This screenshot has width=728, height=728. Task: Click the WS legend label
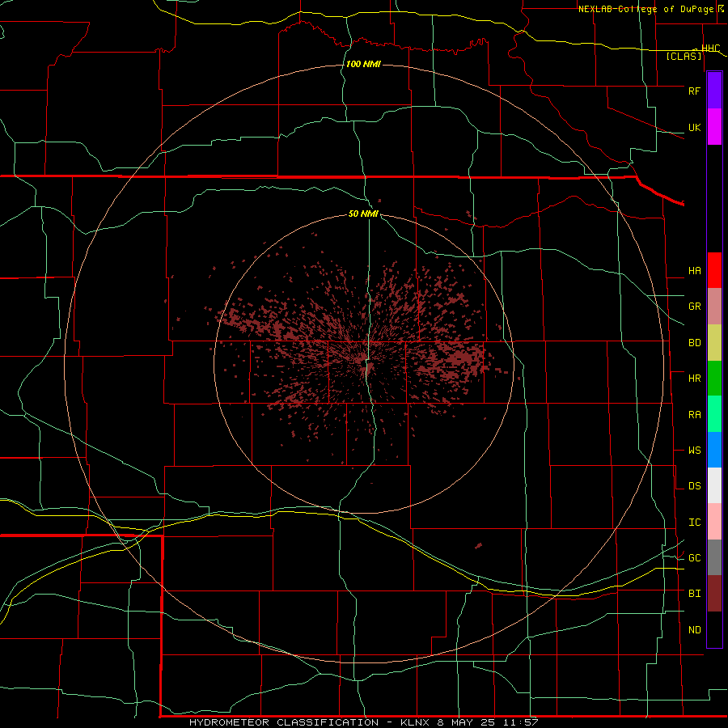click(694, 451)
